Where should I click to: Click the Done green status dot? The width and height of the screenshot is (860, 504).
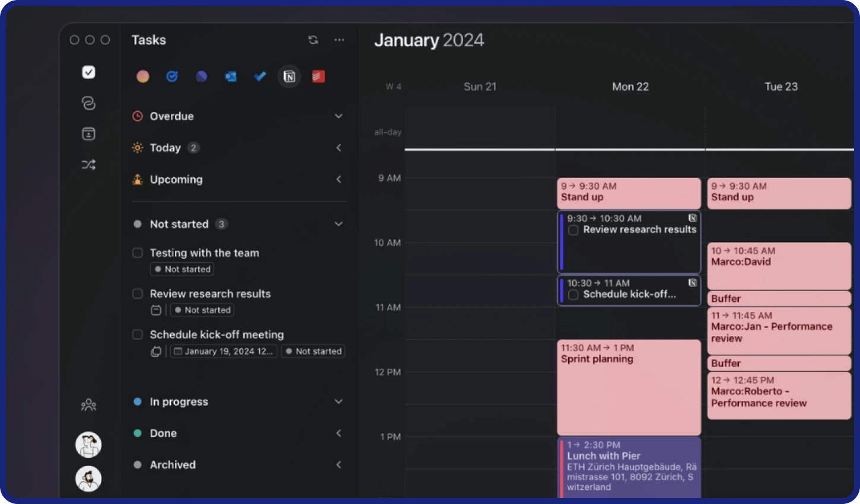click(x=138, y=433)
